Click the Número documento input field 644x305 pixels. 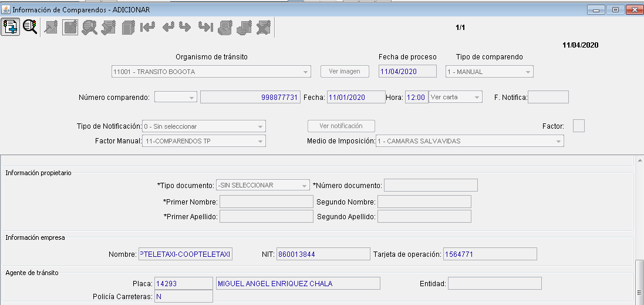(430, 186)
